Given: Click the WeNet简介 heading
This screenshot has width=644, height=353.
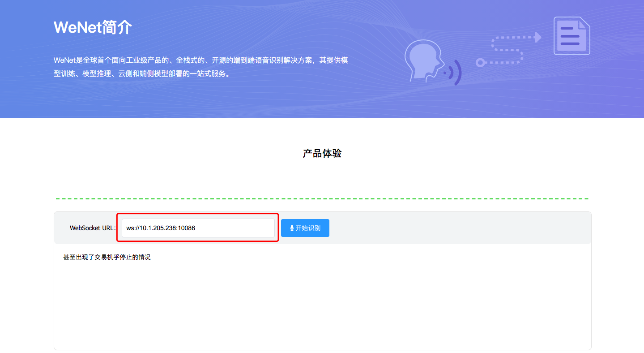Looking at the screenshot, I should (93, 27).
